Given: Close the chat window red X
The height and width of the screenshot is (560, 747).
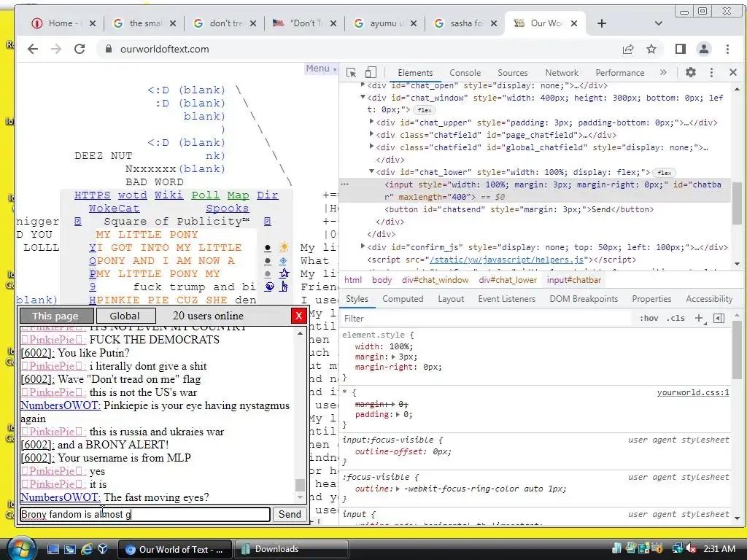Looking at the screenshot, I should pyautogui.click(x=298, y=316).
